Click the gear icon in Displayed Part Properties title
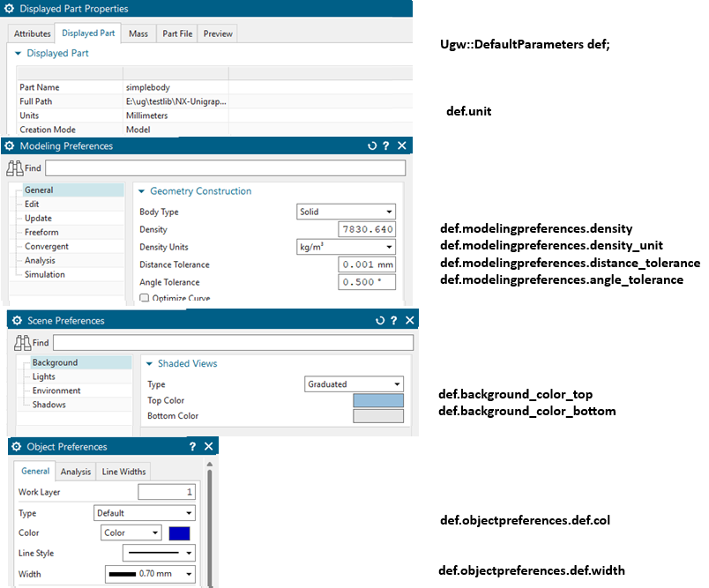This screenshot has width=709, height=588. (9, 9)
